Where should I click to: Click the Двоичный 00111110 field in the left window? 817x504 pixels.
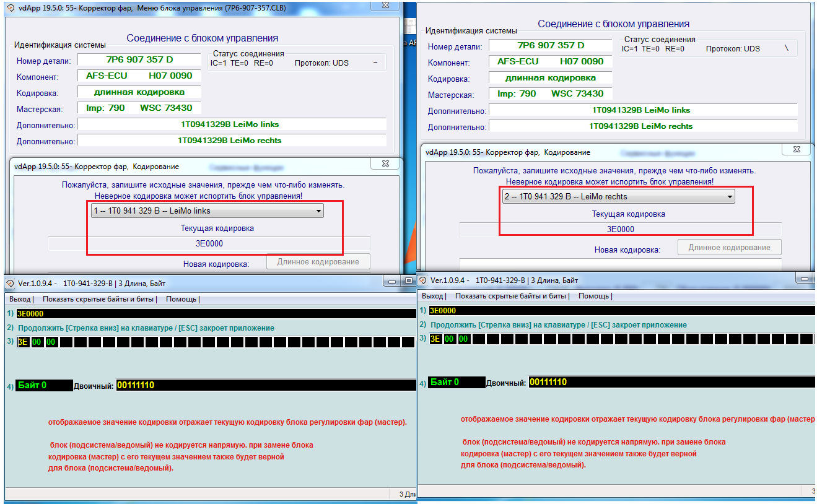(x=266, y=386)
